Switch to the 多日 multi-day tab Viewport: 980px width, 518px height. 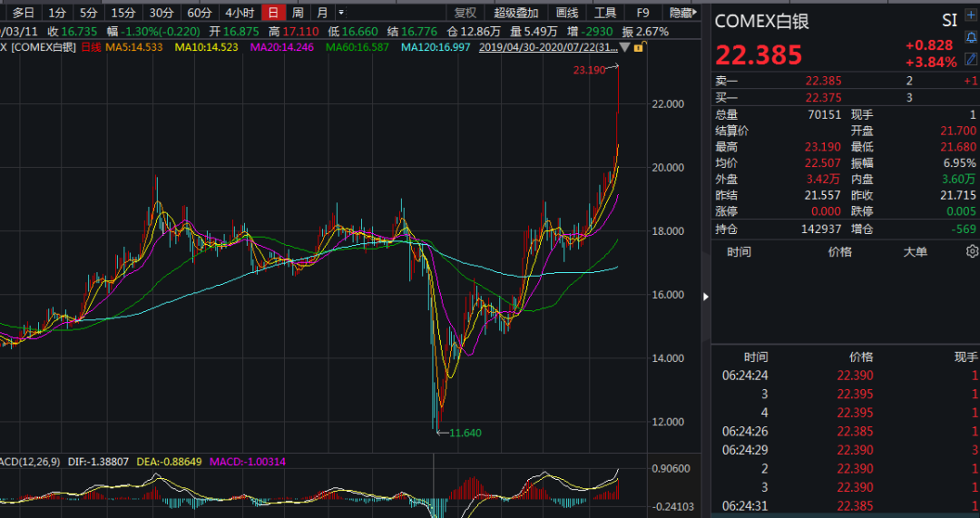tap(23, 13)
